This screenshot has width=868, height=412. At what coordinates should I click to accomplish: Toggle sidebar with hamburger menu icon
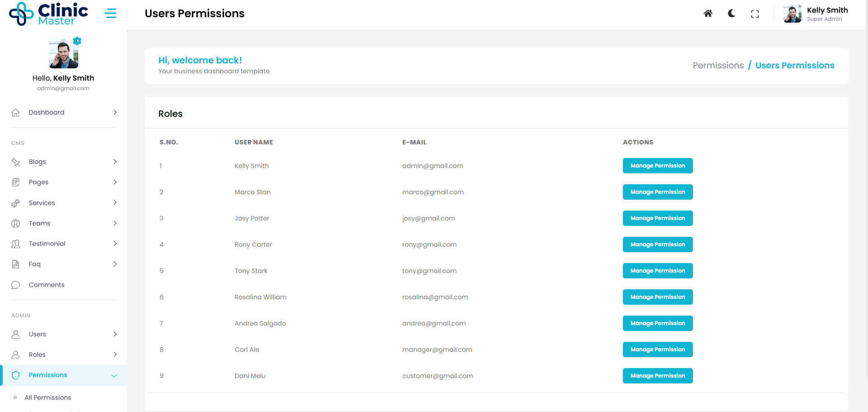110,14
